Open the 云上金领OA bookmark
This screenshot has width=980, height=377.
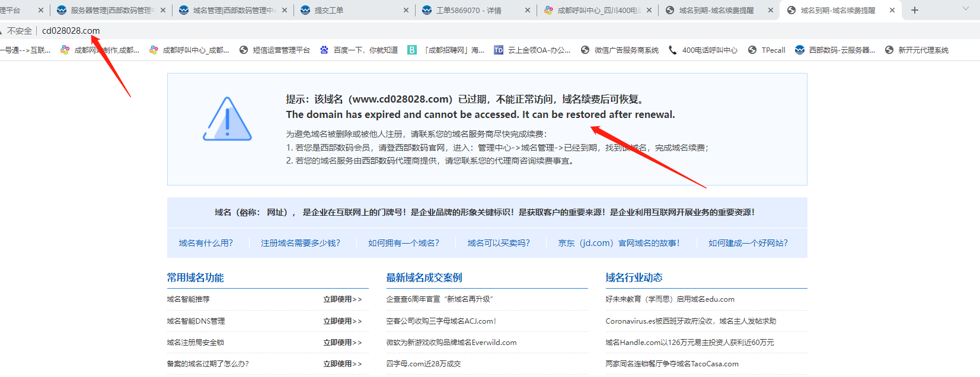532,50
